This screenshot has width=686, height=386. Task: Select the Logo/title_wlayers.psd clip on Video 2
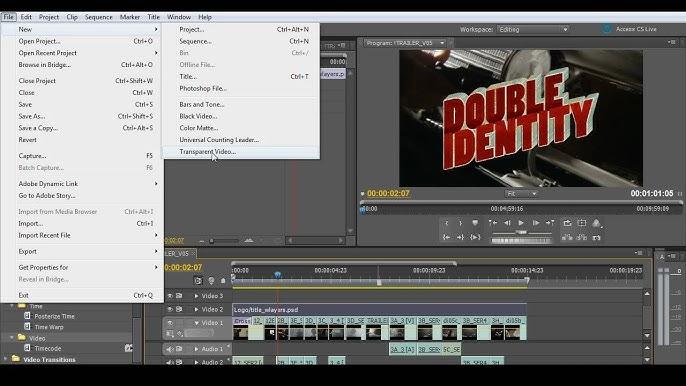pos(379,309)
